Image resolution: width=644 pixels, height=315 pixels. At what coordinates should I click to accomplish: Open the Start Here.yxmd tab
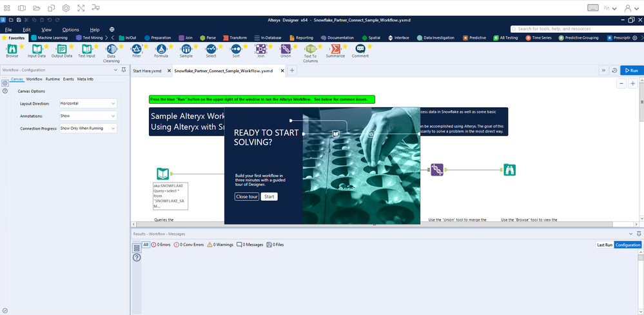click(147, 71)
